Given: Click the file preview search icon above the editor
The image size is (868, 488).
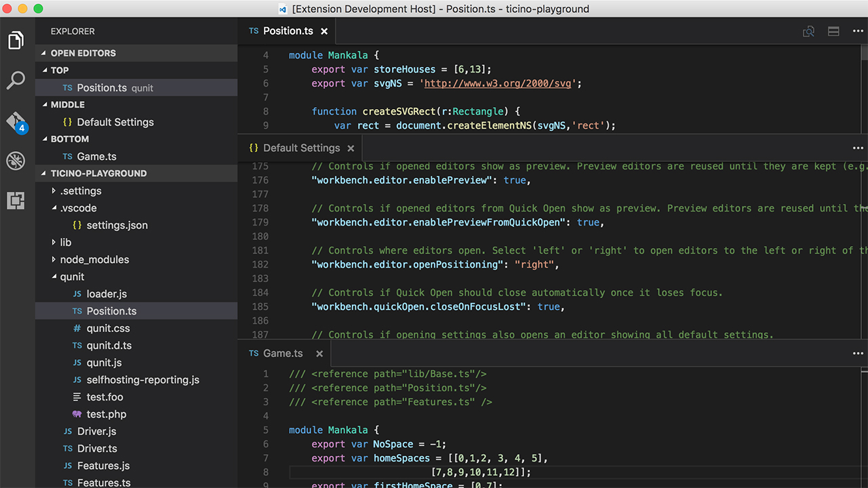Looking at the screenshot, I should (808, 31).
